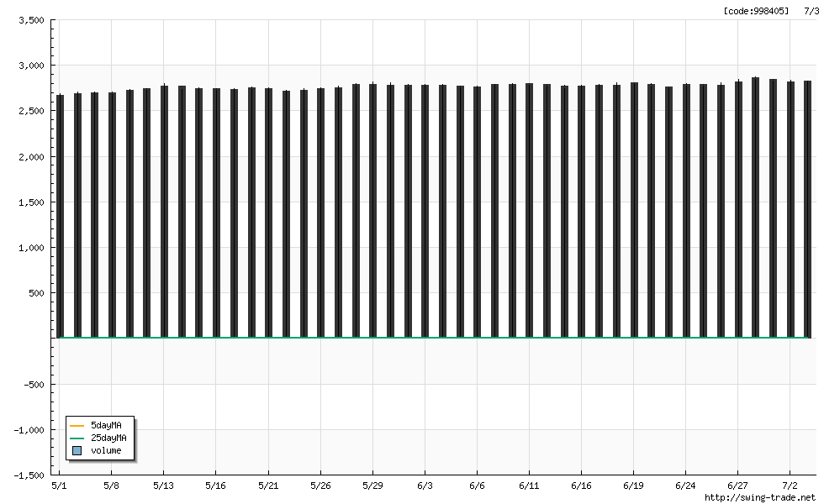
Task: Click the 6/24 date label
Action: [685, 486]
